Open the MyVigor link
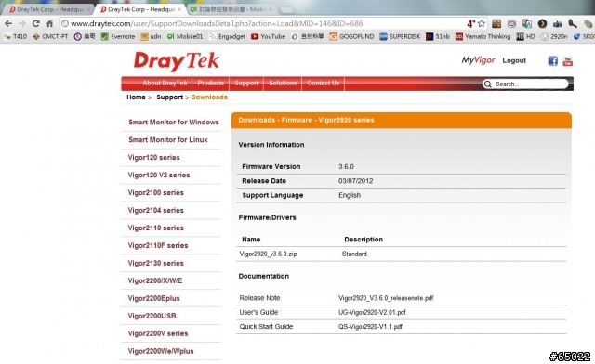This screenshot has width=595, height=364. pos(478,60)
